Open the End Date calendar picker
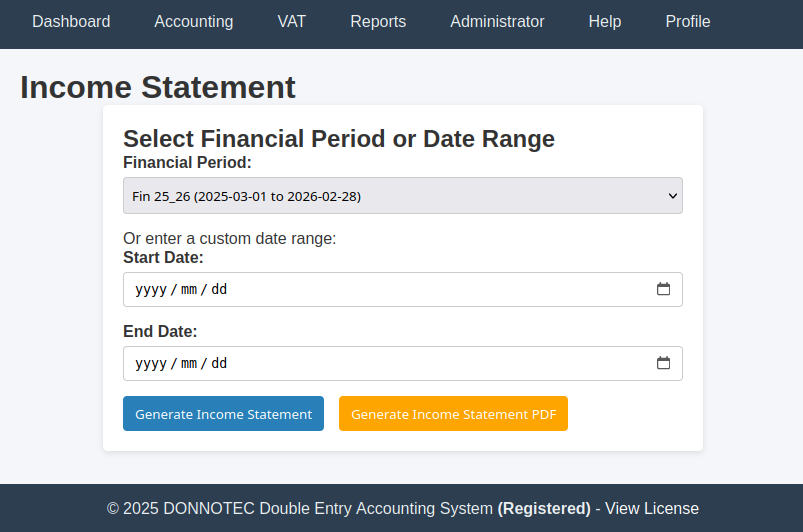Viewport: 803px width, 532px height. click(x=663, y=363)
